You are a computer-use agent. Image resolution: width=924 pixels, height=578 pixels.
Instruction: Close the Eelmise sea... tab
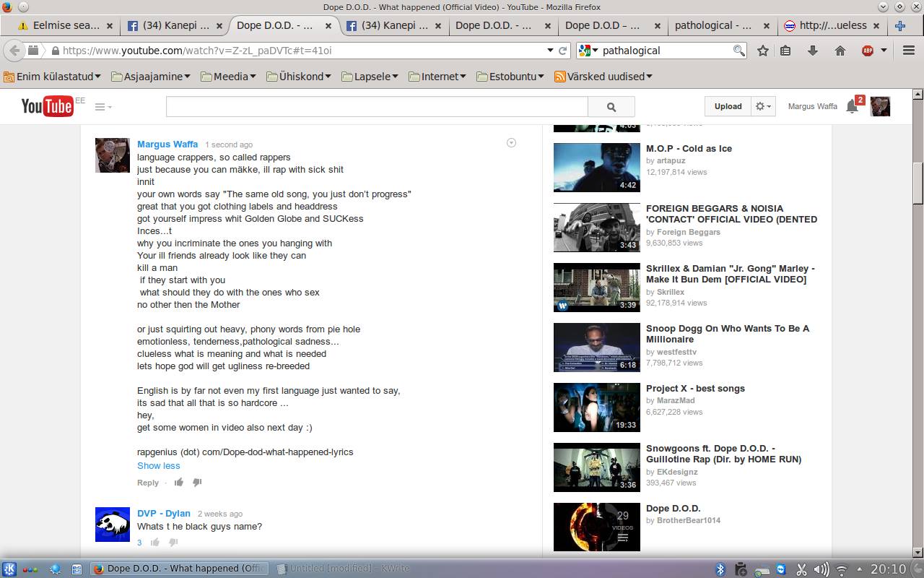click(110, 25)
